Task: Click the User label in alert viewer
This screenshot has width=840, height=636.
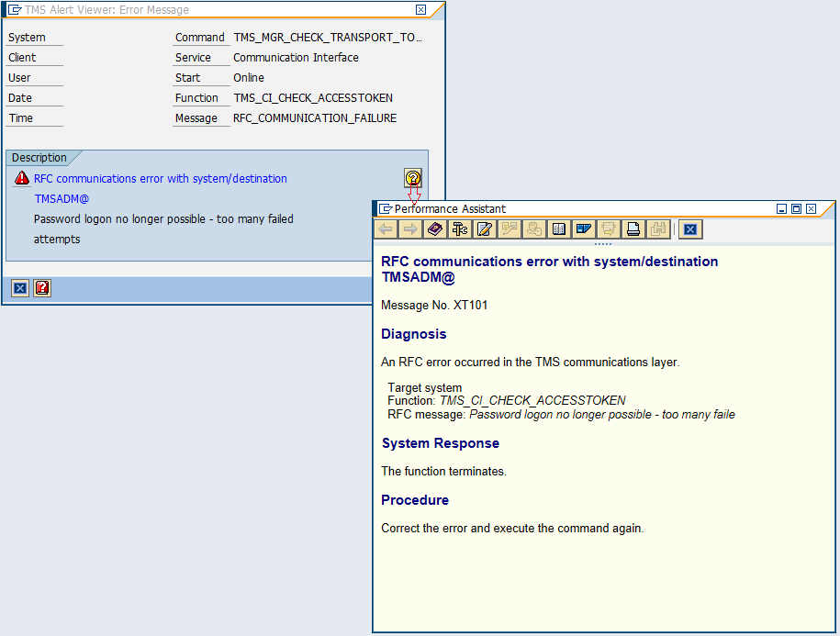Action: point(19,78)
